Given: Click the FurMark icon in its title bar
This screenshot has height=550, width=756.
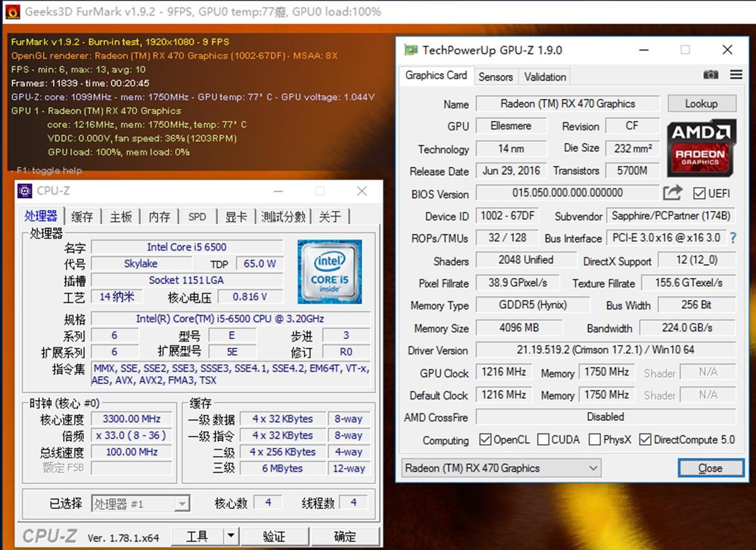Looking at the screenshot, I should pyautogui.click(x=12, y=11).
